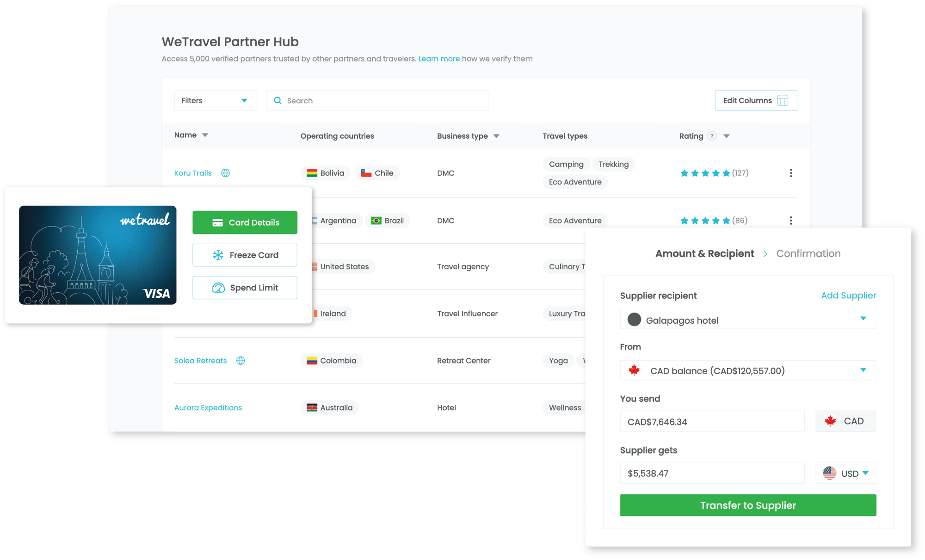925x560 pixels.
Task: Sort using the Business type arrow
Action: [x=496, y=136]
